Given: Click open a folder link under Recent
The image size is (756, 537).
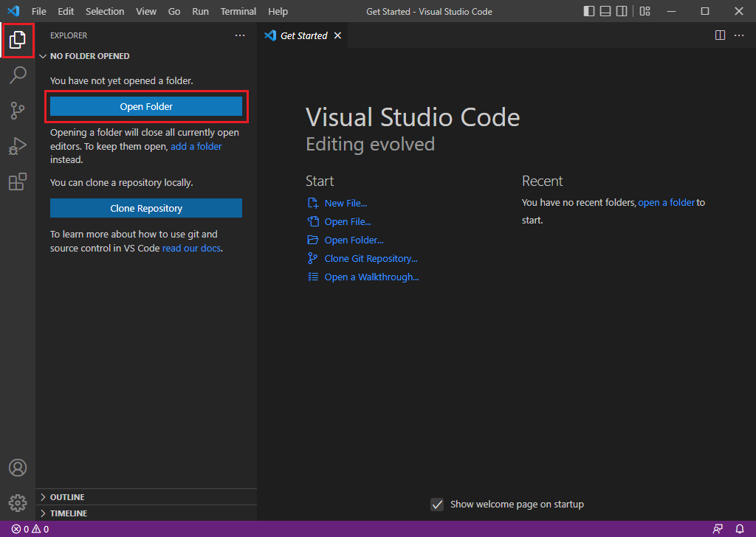Looking at the screenshot, I should click(x=667, y=203).
